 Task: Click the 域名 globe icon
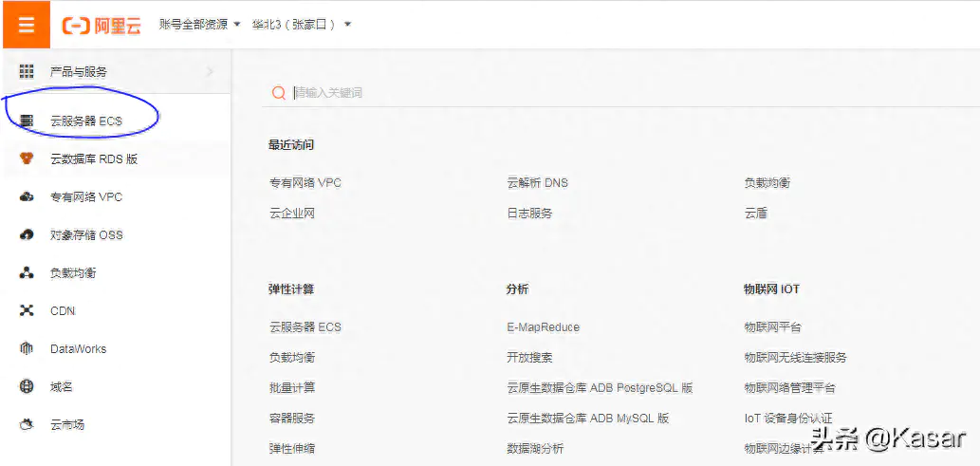point(27,386)
